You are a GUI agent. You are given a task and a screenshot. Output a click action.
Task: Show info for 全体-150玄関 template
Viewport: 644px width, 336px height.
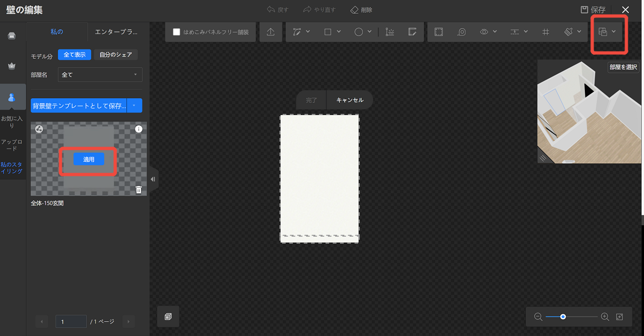[139, 129]
